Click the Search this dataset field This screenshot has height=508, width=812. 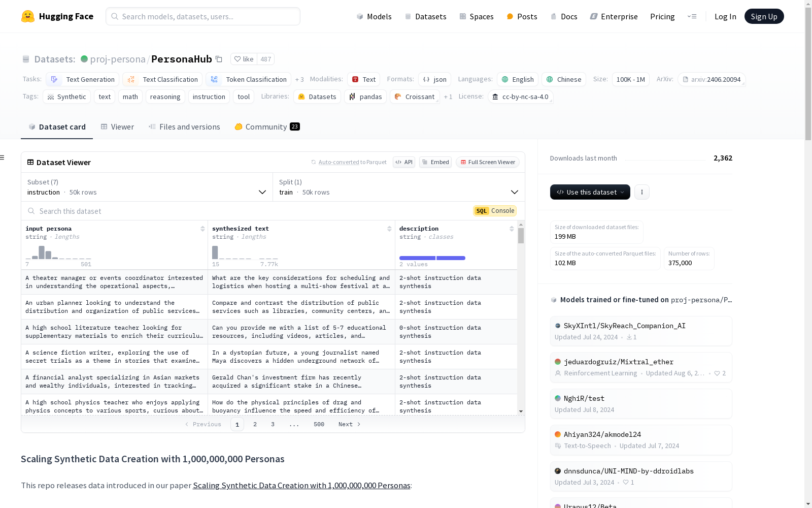coord(249,211)
